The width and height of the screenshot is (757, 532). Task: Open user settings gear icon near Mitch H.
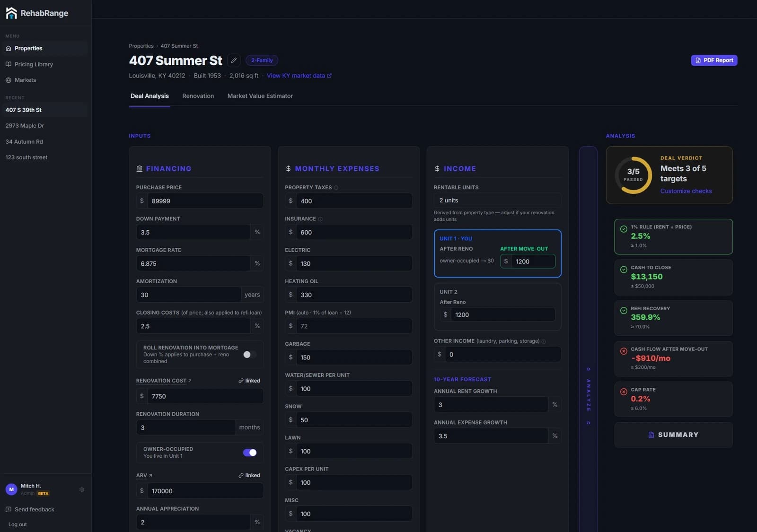(82, 489)
